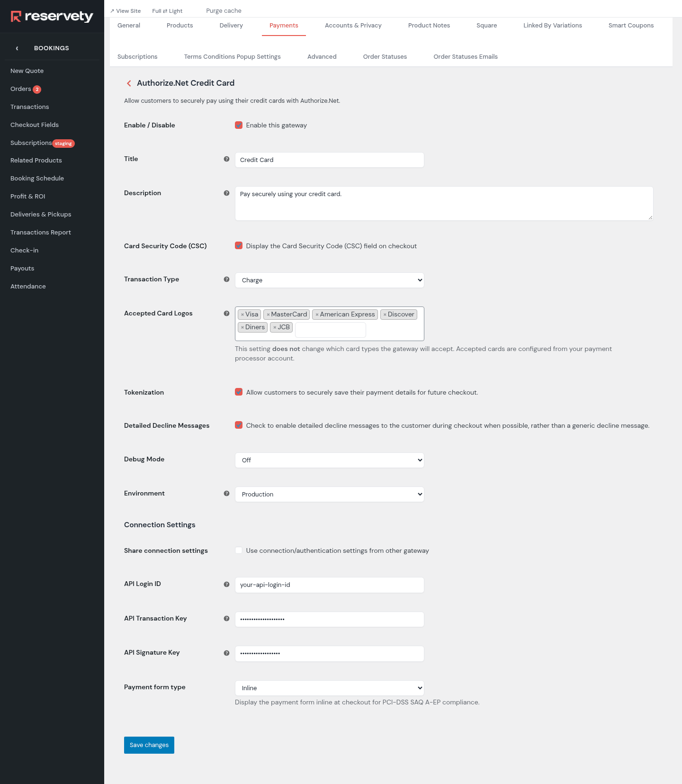Switch to the Delivery tab

pyautogui.click(x=231, y=26)
